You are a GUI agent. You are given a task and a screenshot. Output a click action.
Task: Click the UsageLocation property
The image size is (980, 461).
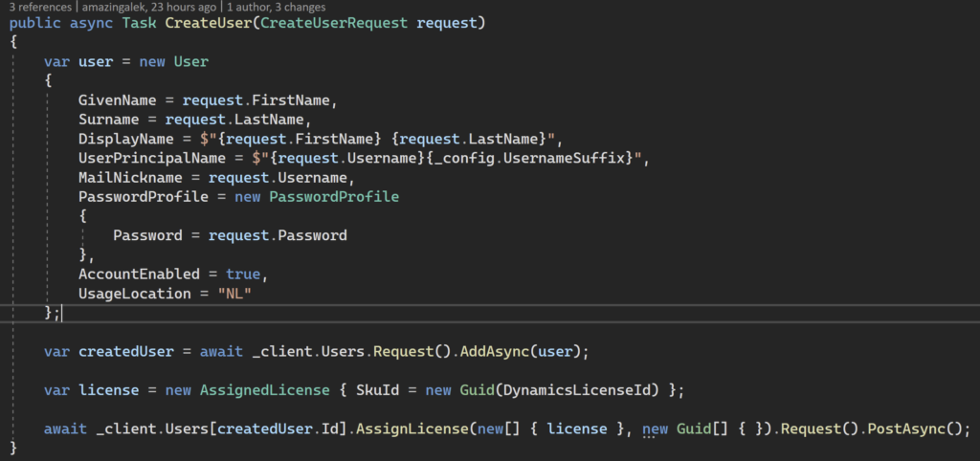pos(135,294)
